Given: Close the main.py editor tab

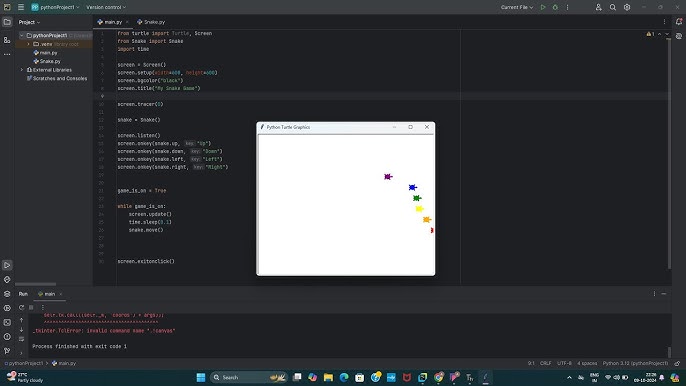Looking at the screenshot, I should [127, 22].
